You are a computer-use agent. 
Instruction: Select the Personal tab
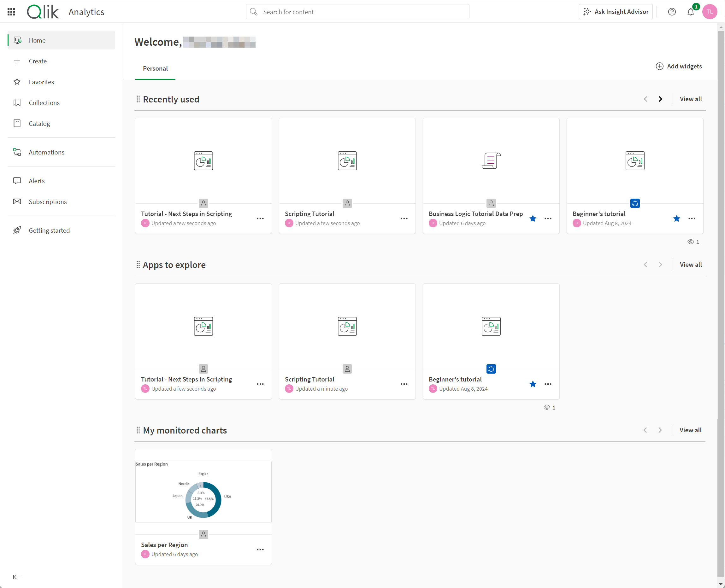(155, 68)
